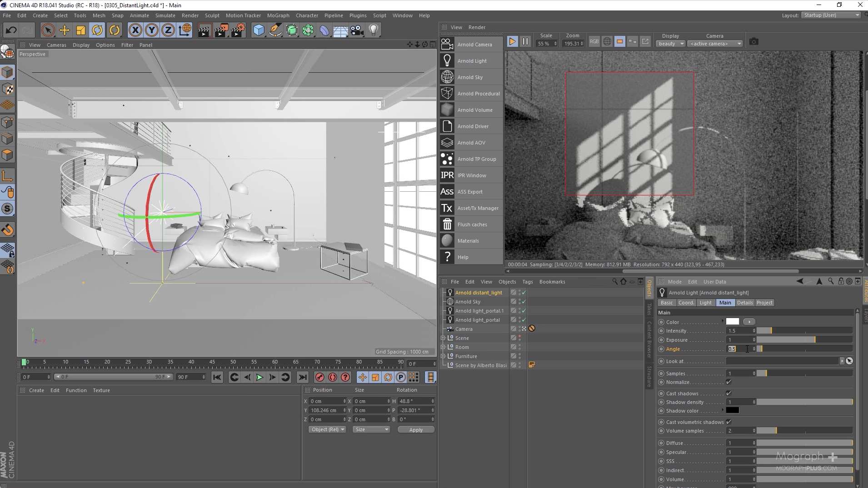Open the Asset/Tx Manager
This screenshot has height=488, width=868.
click(478, 208)
